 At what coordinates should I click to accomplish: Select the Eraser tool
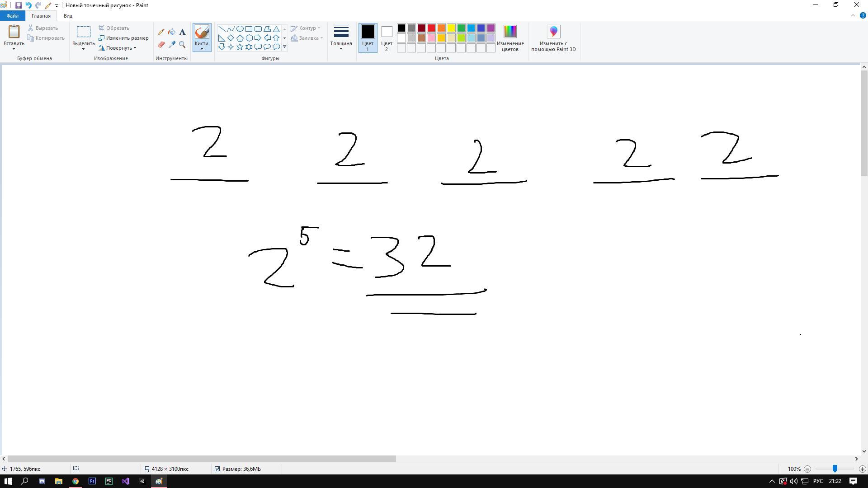point(161,45)
